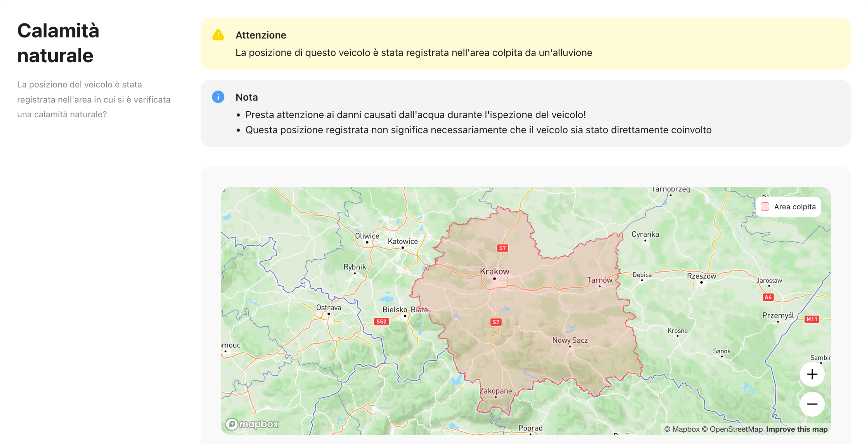The height and width of the screenshot is (444, 868).
Task: Click the yellow warning triangle icon
Action: (218, 35)
